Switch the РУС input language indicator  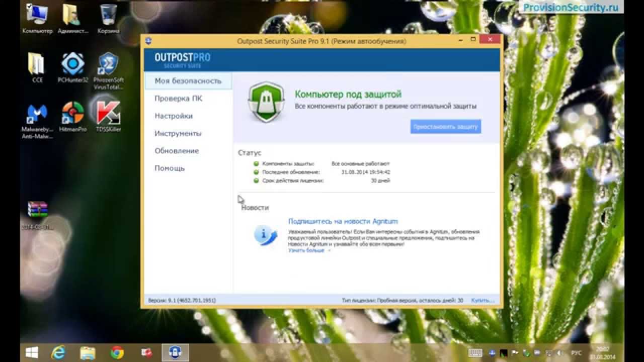[x=577, y=353]
